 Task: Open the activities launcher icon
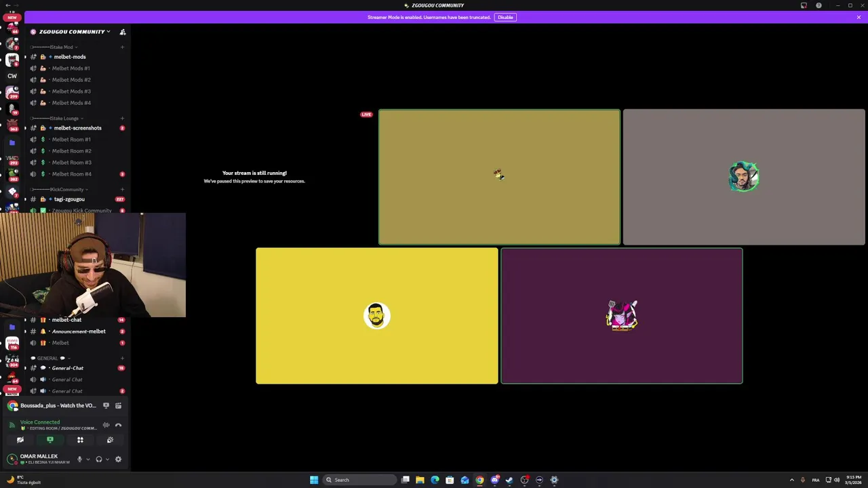[x=80, y=440]
